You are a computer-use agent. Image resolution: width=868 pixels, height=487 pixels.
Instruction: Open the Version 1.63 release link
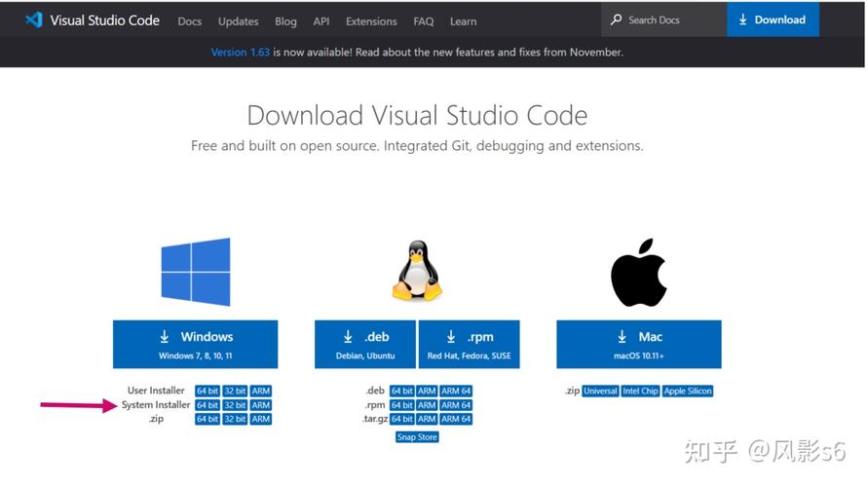coord(241,52)
